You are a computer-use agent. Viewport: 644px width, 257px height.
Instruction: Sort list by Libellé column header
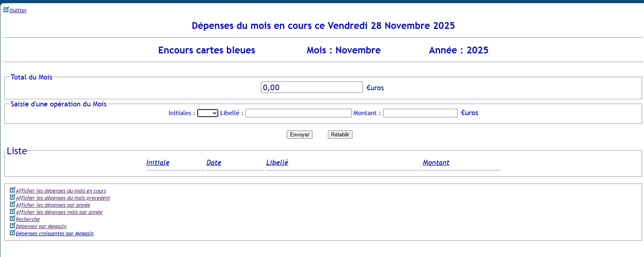(277, 163)
